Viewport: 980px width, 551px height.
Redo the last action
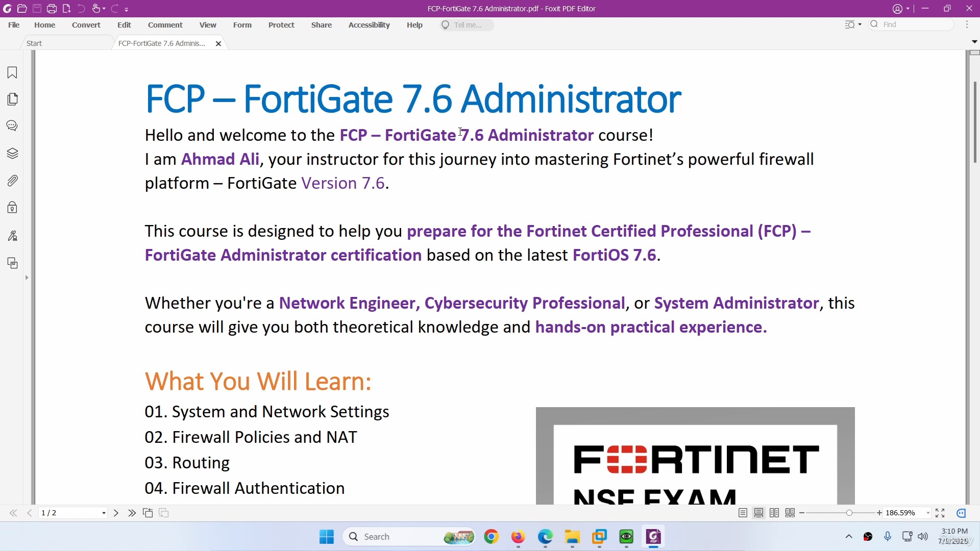point(114,9)
